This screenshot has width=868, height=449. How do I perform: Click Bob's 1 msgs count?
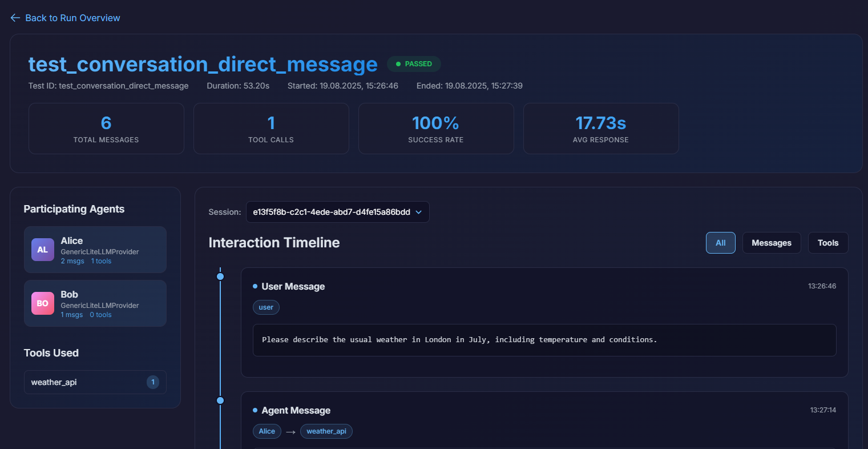click(72, 315)
